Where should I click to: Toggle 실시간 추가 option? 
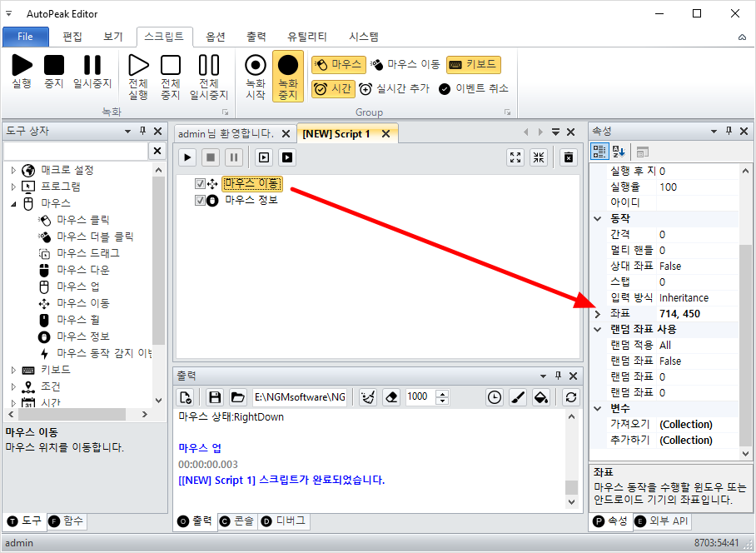tap(395, 89)
